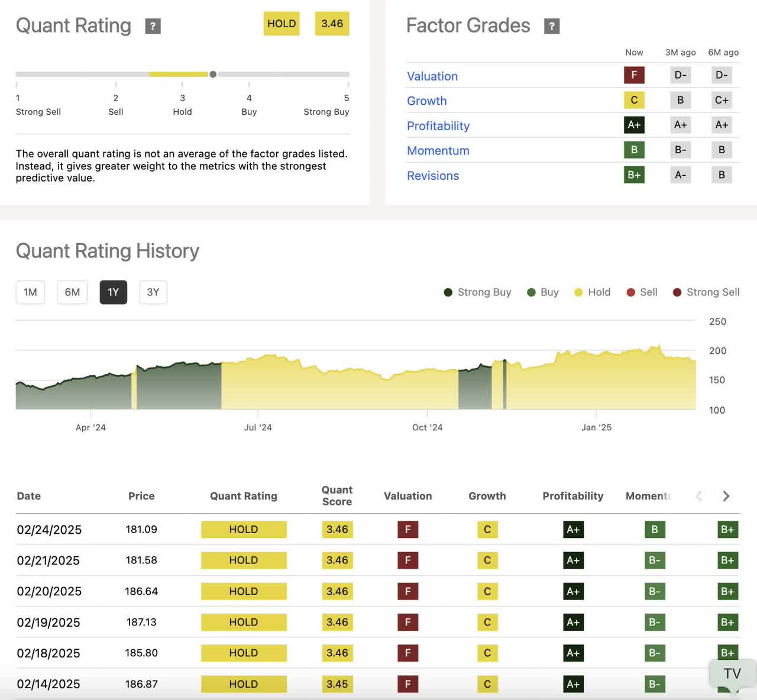
Task: Select the 3Y history range
Action: (153, 292)
